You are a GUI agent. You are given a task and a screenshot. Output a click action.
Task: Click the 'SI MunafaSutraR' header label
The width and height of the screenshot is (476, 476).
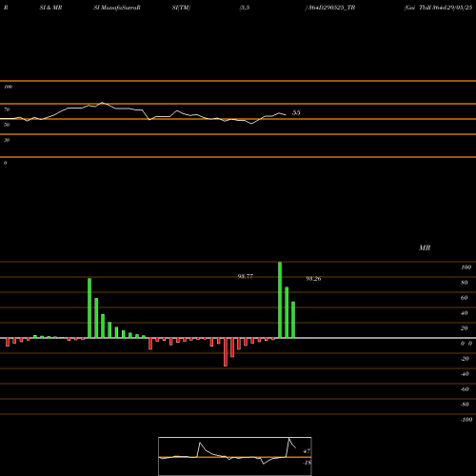click(117, 8)
